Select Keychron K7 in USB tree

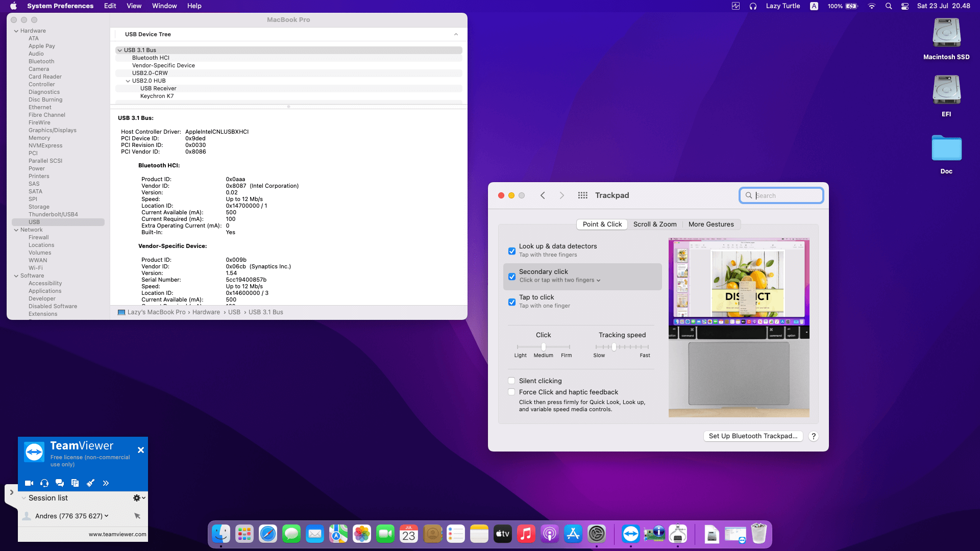289,96
